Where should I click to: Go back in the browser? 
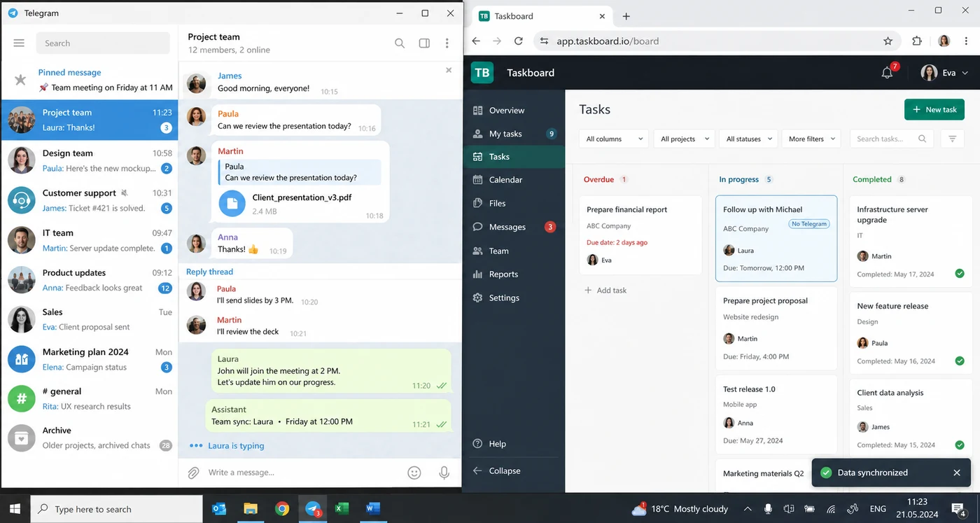(476, 41)
